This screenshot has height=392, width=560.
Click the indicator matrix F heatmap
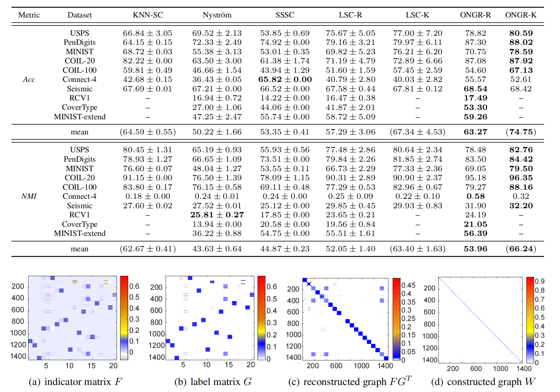point(72,318)
